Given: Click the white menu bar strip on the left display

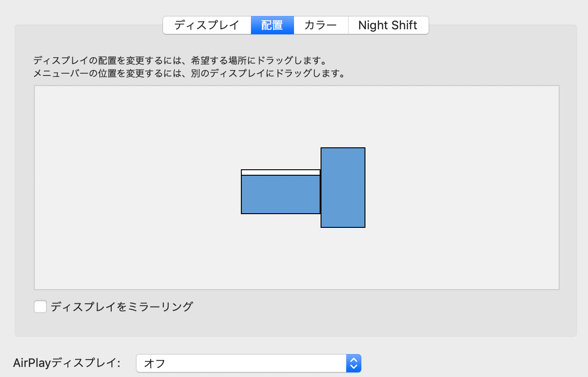Looking at the screenshot, I should pyautogui.click(x=280, y=172).
